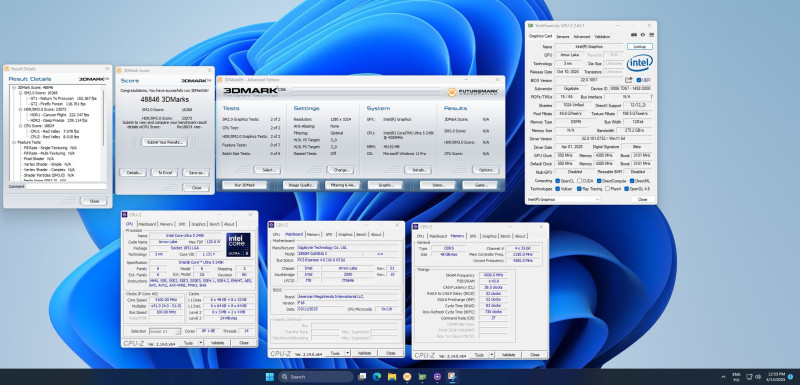Screen dimensions: 800x385
Task: Show hidden system tray icons
Action: click(723, 377)
